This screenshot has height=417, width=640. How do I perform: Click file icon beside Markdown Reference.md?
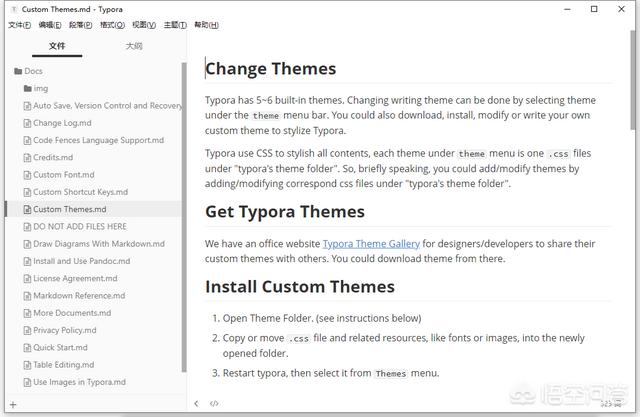[x=27, y=296]
